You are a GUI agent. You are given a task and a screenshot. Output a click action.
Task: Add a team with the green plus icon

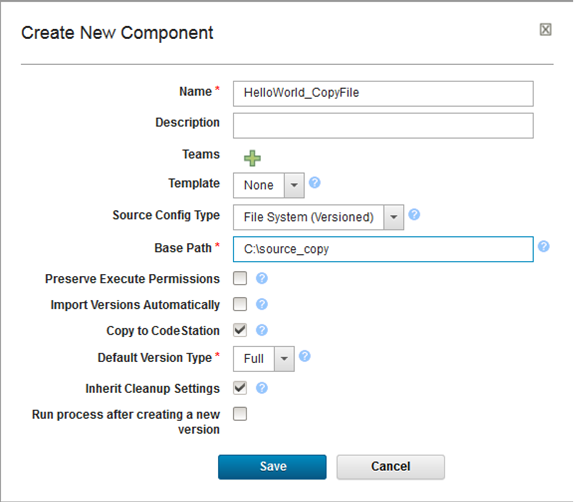point(252,158)
